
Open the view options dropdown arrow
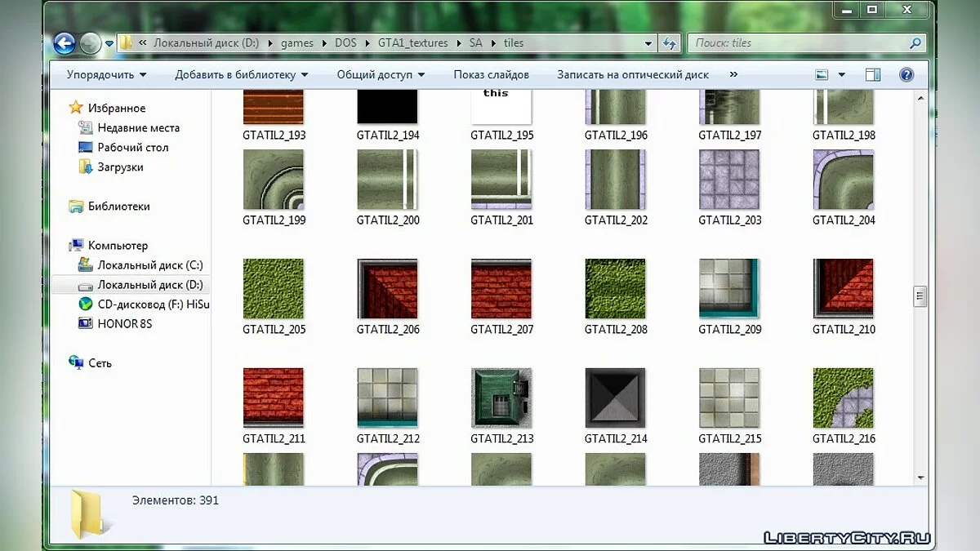842,74
